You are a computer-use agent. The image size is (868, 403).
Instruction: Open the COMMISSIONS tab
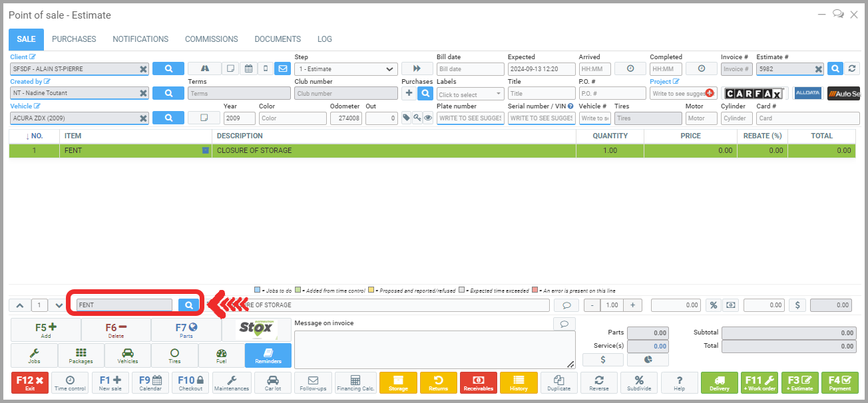(x=211, y=39)
